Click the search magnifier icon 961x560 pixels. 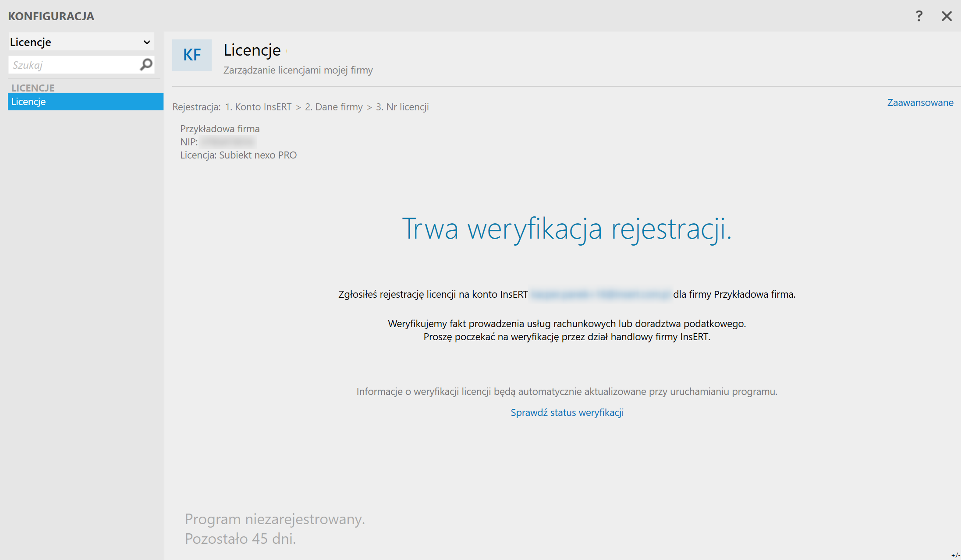[x=146, y=65]
